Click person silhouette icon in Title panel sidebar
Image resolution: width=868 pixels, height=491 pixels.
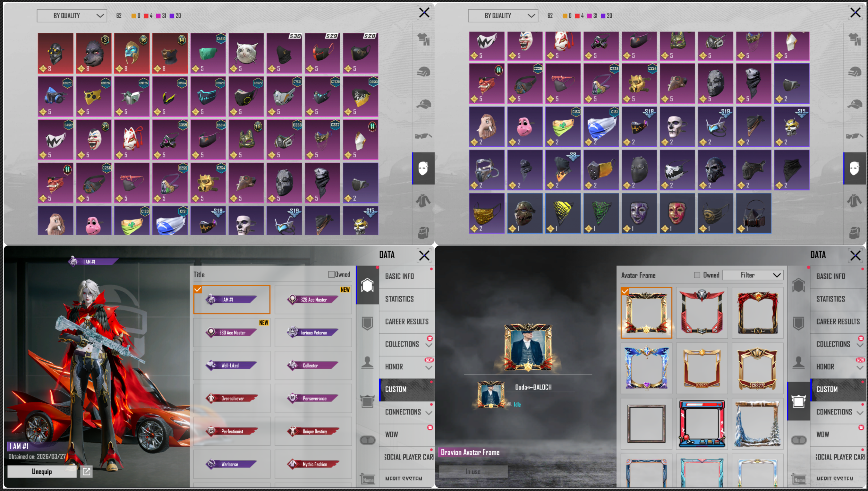(367, 363)
